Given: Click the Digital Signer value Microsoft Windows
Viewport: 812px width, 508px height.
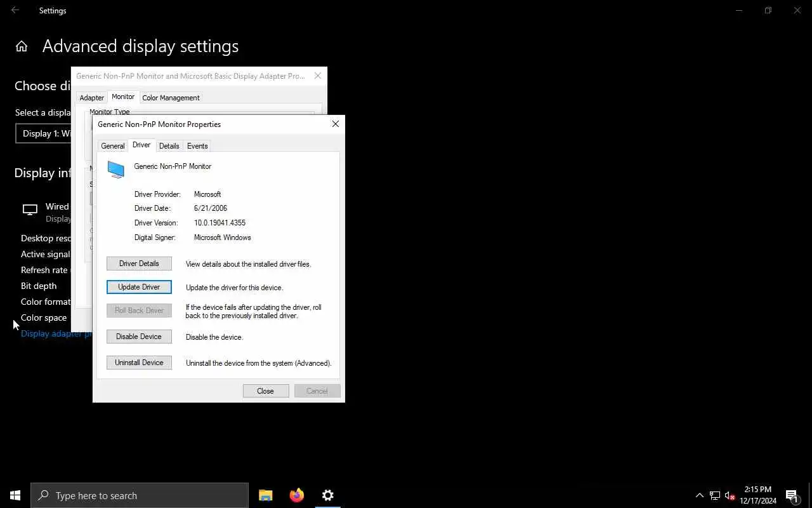Looking at the screenshot, I should [x=223, y=237].
